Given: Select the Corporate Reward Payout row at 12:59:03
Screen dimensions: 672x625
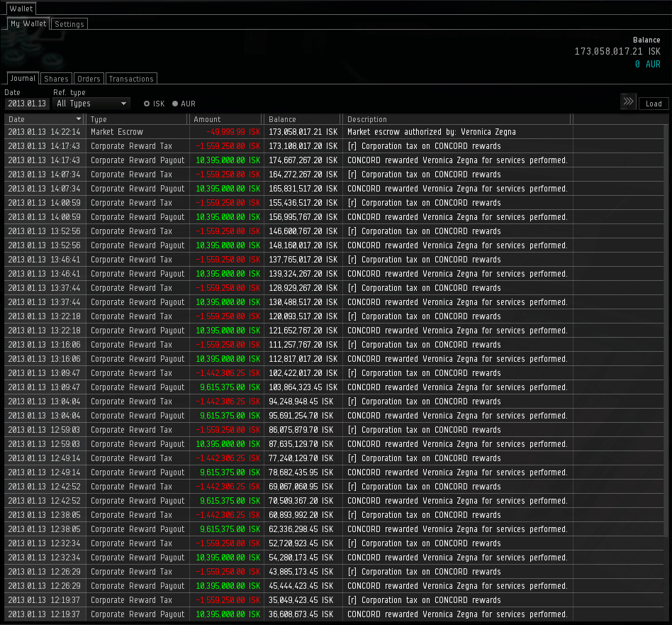Looking at the screenshot, I should coord(334,443).
